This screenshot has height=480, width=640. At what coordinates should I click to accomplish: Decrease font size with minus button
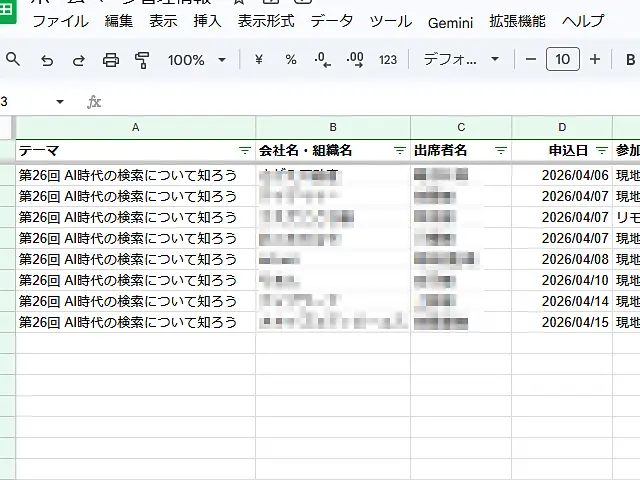(531, 60)
